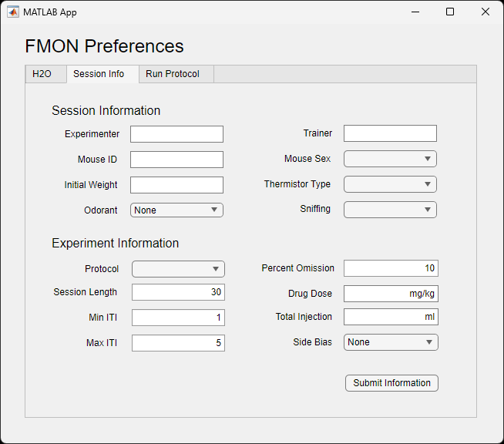Open the Run Protocol tab

176,74
